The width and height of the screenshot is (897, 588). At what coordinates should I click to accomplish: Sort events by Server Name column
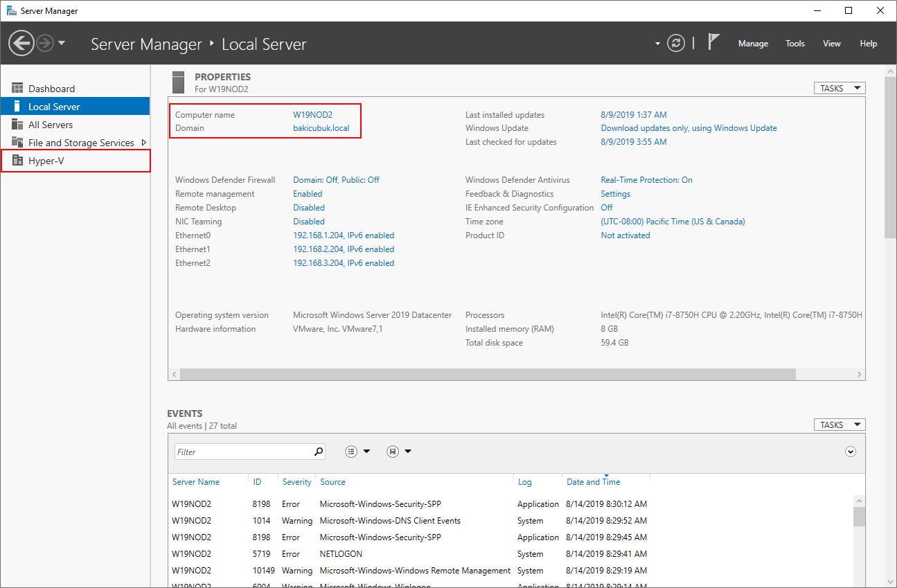coord(196,482)
